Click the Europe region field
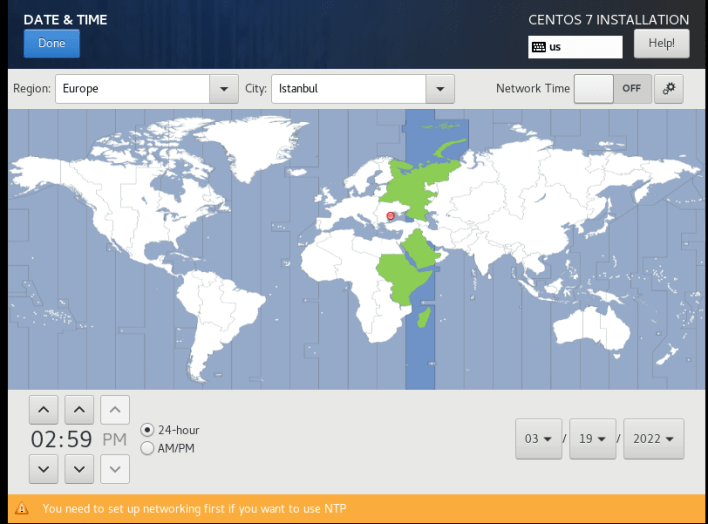 pyautogui.click(x=132, y=89)
